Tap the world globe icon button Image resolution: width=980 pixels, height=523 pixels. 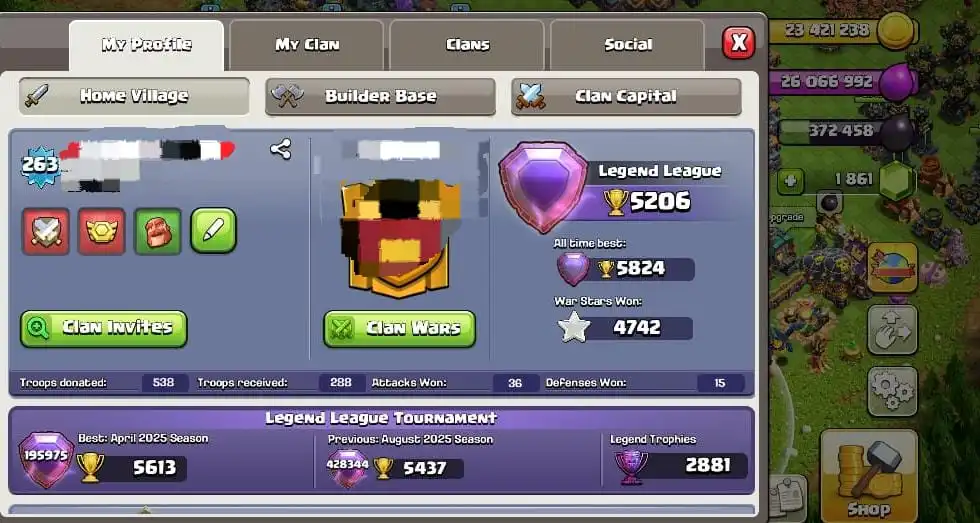892,268
